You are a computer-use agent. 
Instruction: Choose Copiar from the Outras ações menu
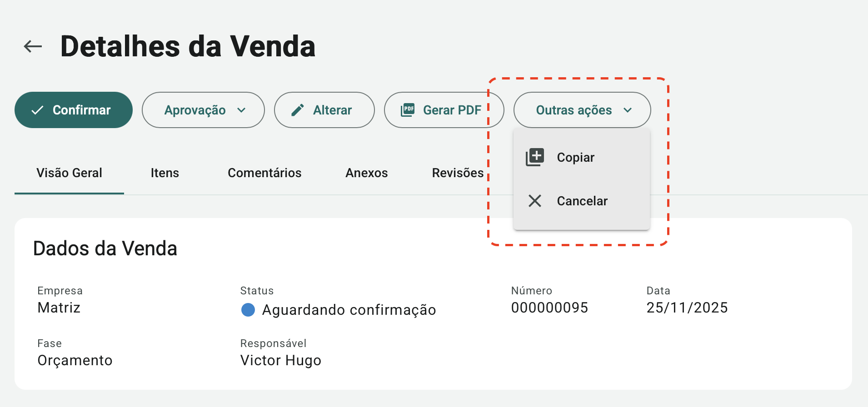[x=575, y=157]
